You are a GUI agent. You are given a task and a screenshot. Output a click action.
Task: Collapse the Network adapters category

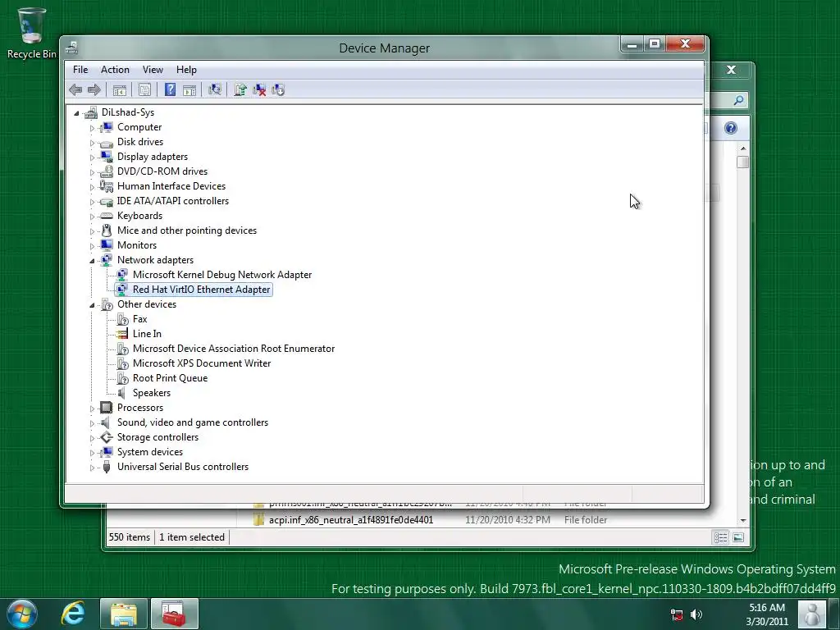tap(92, 261)
